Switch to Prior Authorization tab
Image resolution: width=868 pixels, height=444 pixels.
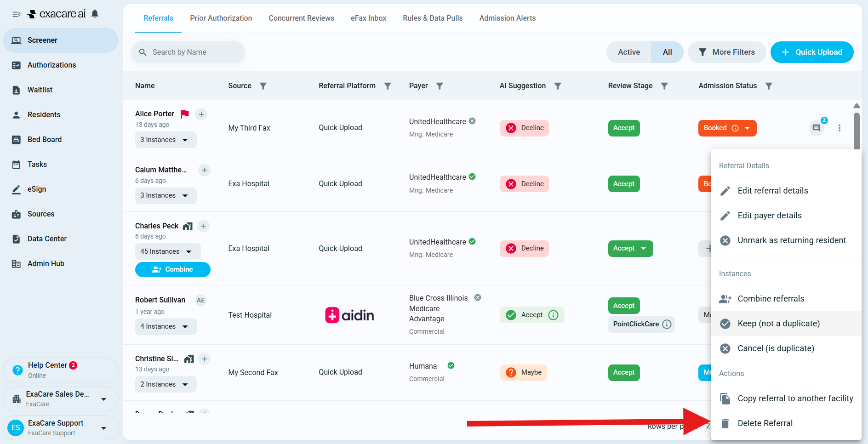221,18
